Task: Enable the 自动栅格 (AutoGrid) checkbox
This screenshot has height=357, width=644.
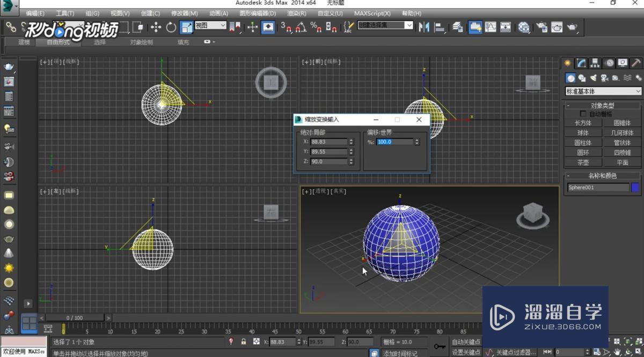Action: (x=582, y=113)
